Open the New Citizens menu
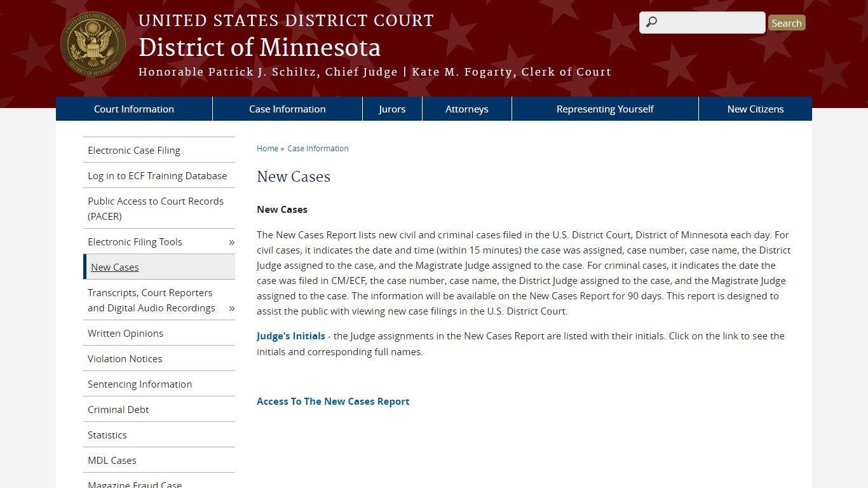 coord(756,109)
